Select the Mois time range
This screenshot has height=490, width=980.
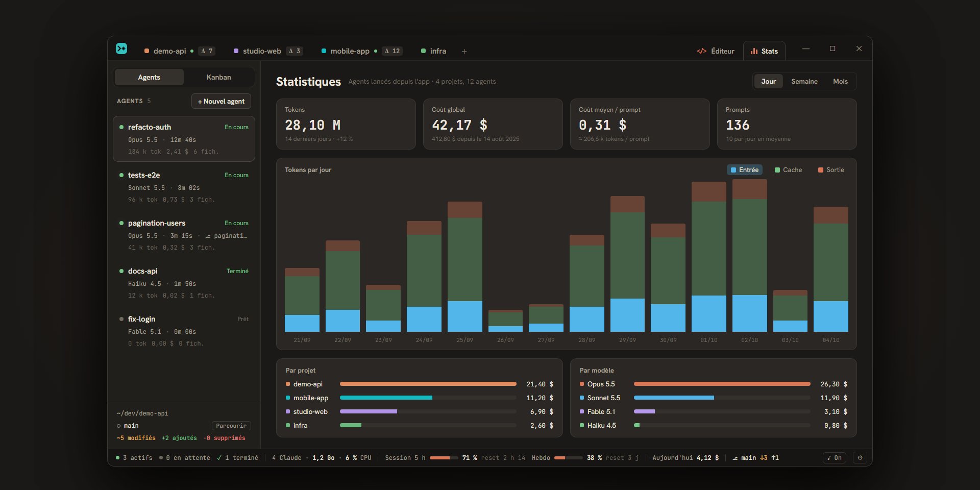tap(840, 81)
